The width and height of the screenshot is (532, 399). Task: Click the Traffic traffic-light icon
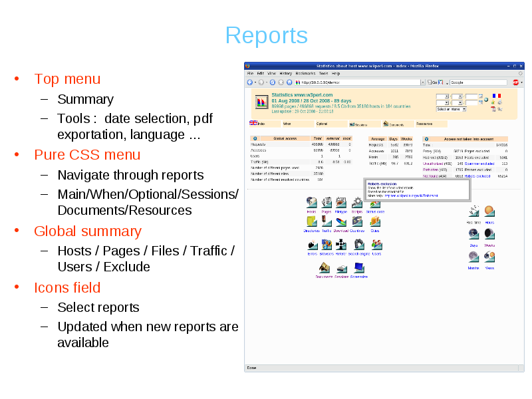327,221
